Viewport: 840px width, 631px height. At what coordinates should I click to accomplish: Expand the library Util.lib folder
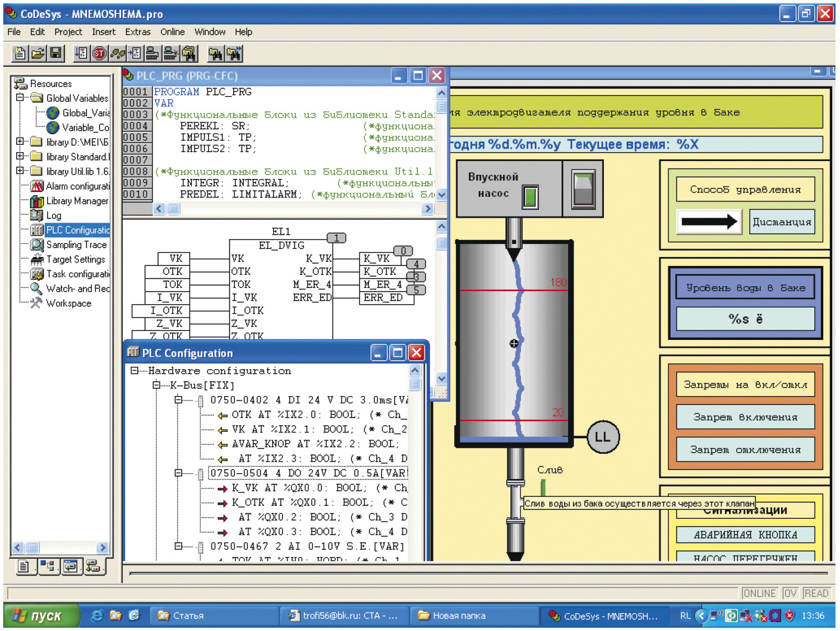(20, 171)
